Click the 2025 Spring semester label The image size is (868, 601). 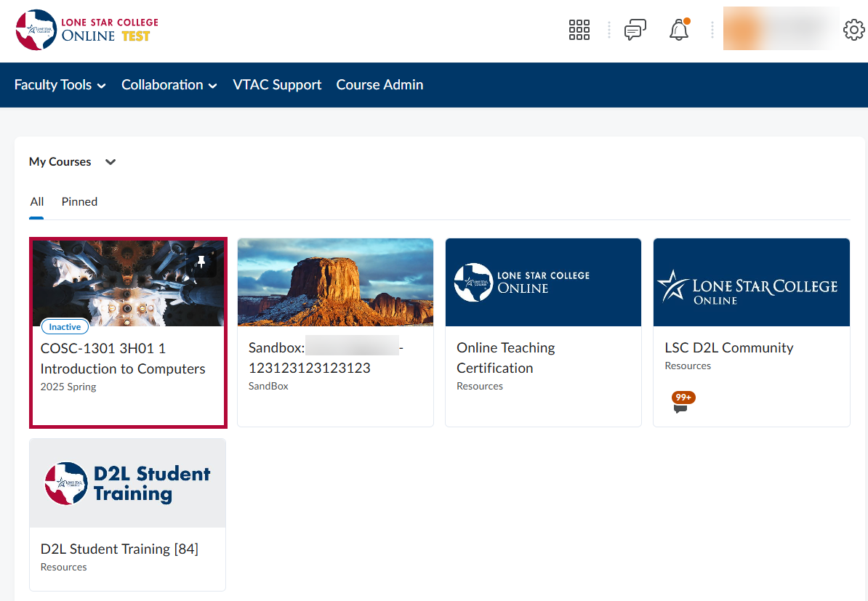pyautogui.click(x=68, y=387)
